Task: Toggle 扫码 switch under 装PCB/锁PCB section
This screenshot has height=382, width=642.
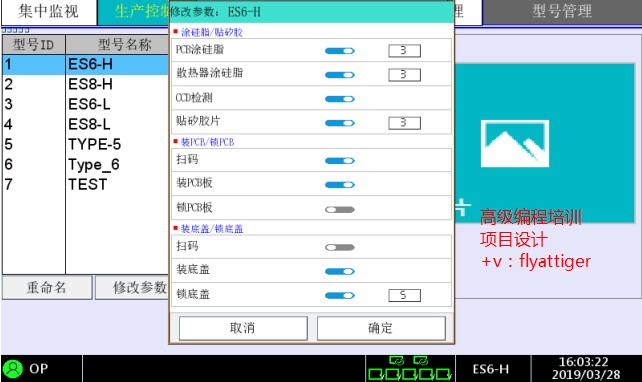Action: point(340,160)
